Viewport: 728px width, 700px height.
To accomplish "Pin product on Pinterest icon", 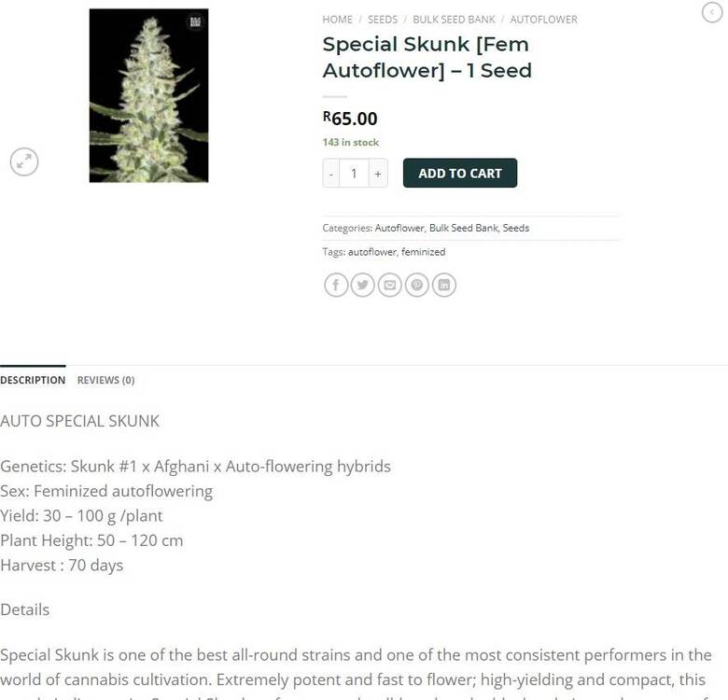I will tap(416, 285).
